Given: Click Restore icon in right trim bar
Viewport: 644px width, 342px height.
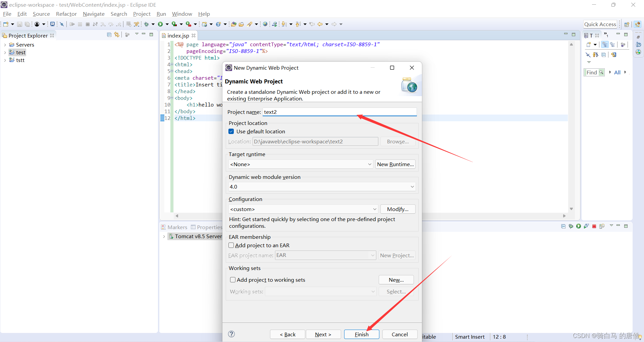Looking at the screenshot, I should point(638,37).
